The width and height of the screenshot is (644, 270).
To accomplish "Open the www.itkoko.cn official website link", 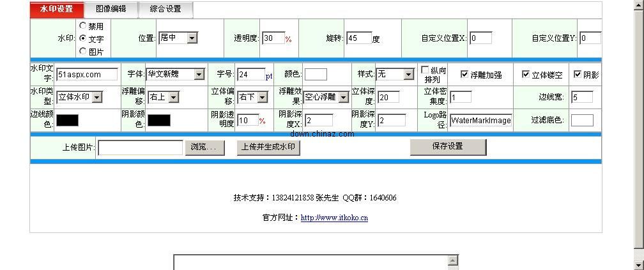I will 334,218.
